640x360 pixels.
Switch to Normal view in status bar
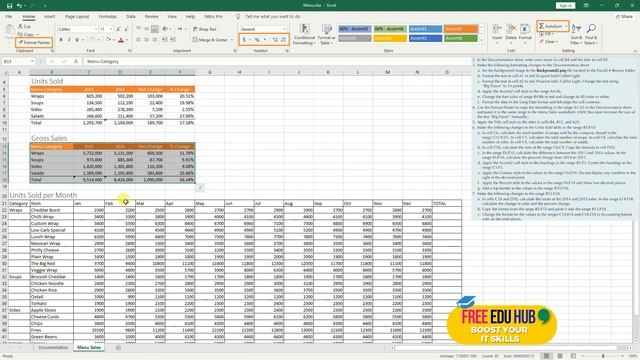coord(546,356)
